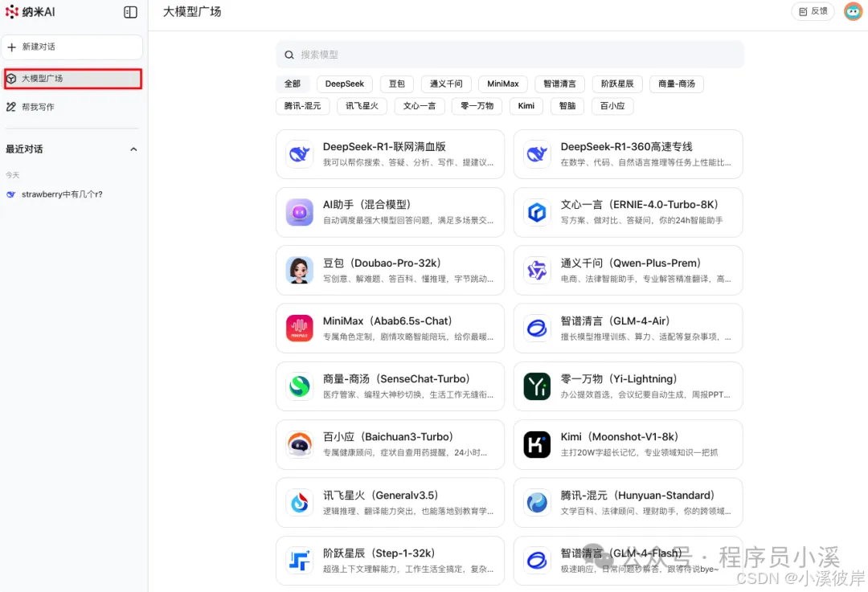
Task: Click the pen icon beside 帮我写作
Action: pos(11,107)
